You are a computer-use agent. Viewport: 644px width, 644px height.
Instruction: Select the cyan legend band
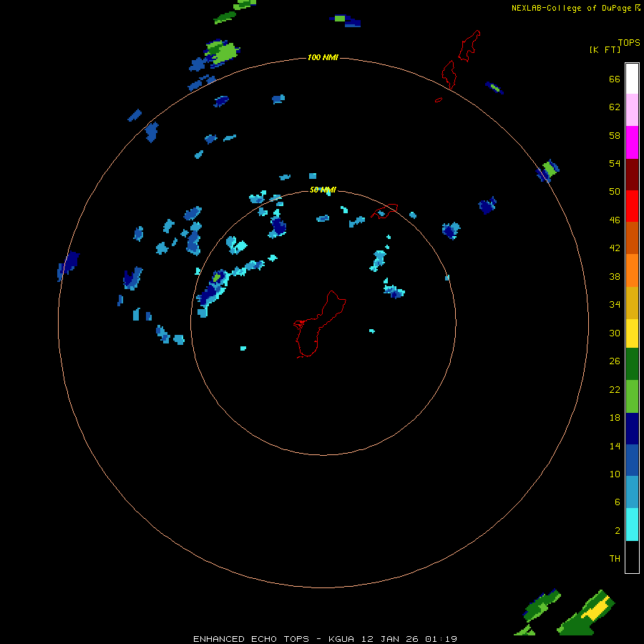(632, 525)
